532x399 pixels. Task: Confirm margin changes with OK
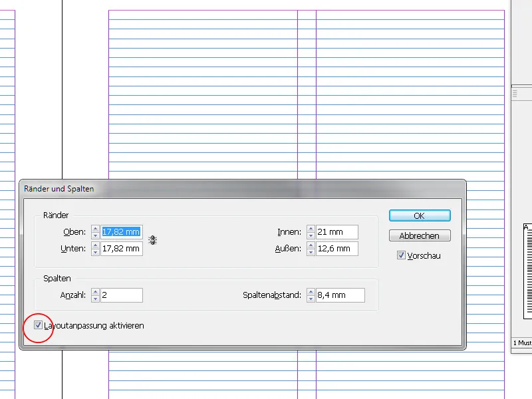(419, 215)
